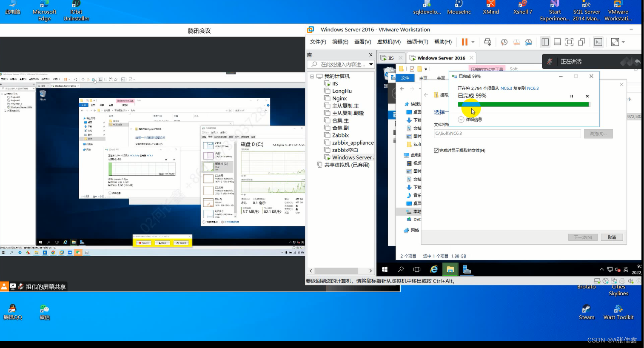Select the Zabbix VM in library
The height and width of the screenshot is (348, 644).
coord(340,135)
